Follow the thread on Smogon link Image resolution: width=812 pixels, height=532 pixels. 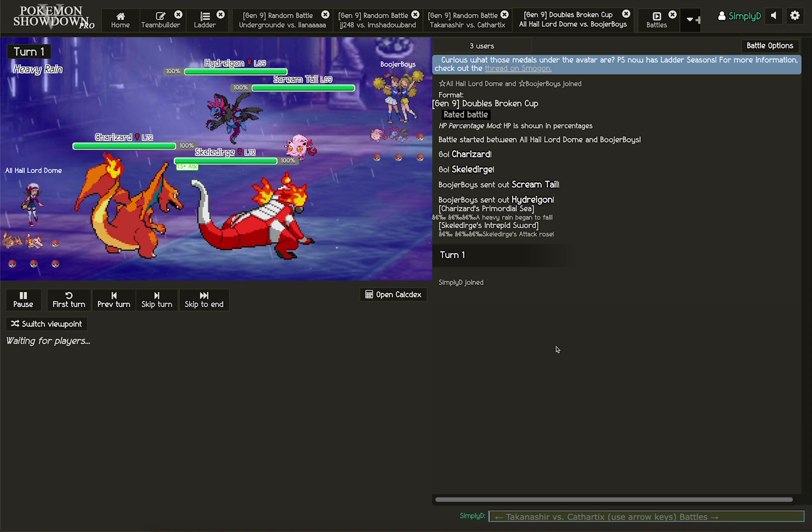[x=518, y=68]
